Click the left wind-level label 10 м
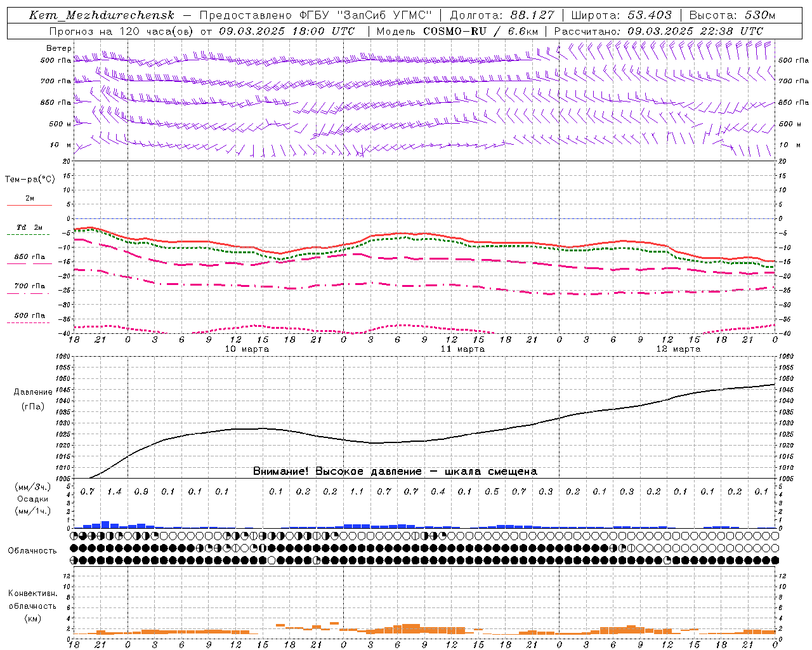 click(60, 145)
